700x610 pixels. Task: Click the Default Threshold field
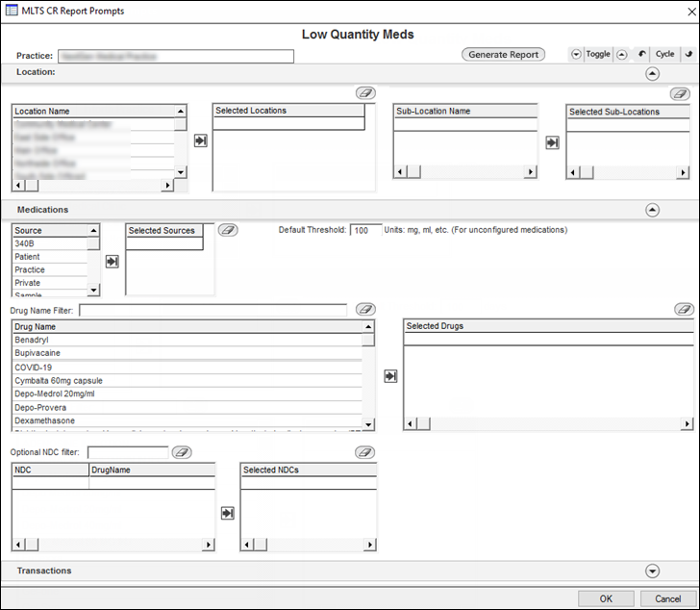365,230
